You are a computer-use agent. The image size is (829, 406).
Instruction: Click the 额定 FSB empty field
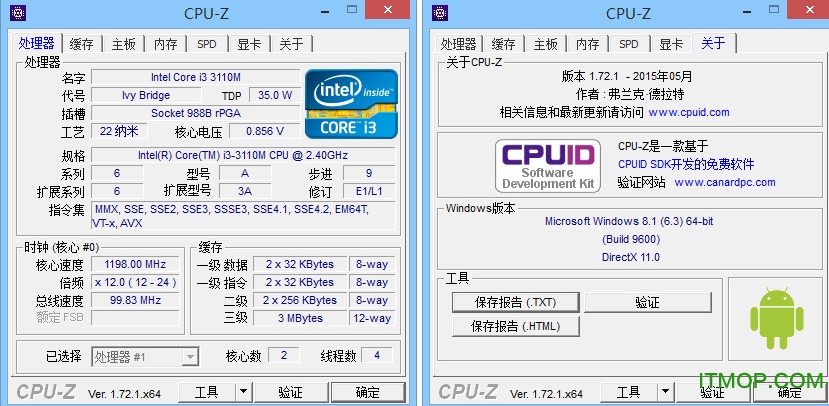135,318
